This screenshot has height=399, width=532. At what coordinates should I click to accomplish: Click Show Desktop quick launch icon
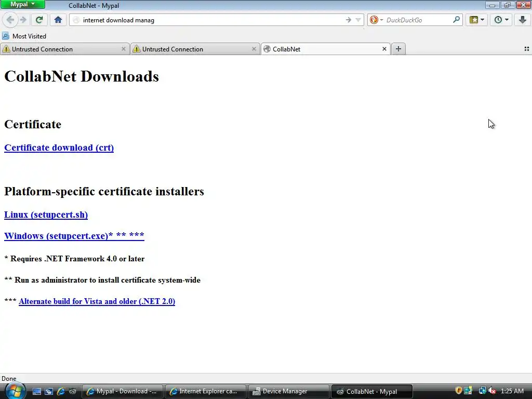pos(37,391)
